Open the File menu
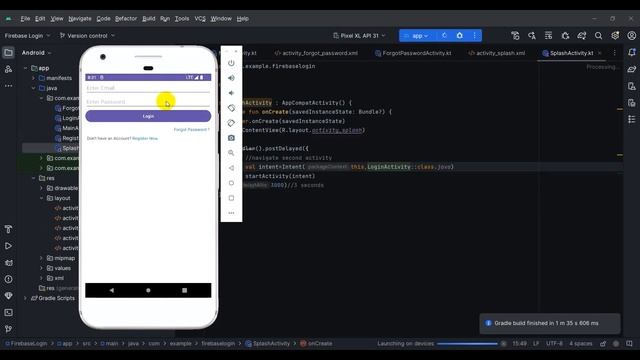This screenshot has height=360, width=640. pos(25,19)
